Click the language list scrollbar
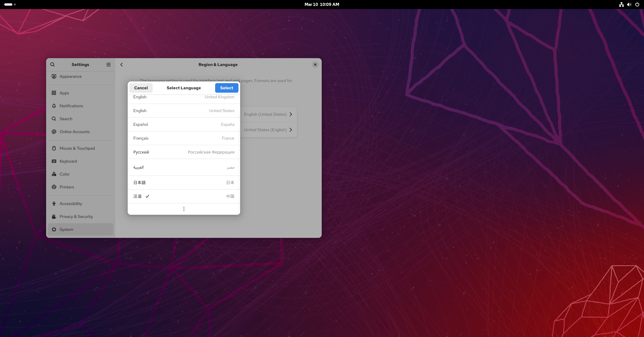 coord(239,163)
